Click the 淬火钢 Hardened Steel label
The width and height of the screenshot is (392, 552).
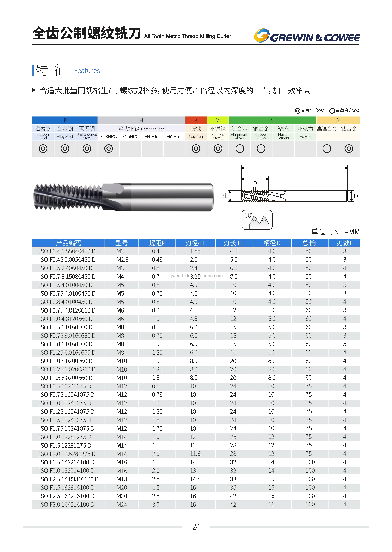tap(142, 129)
